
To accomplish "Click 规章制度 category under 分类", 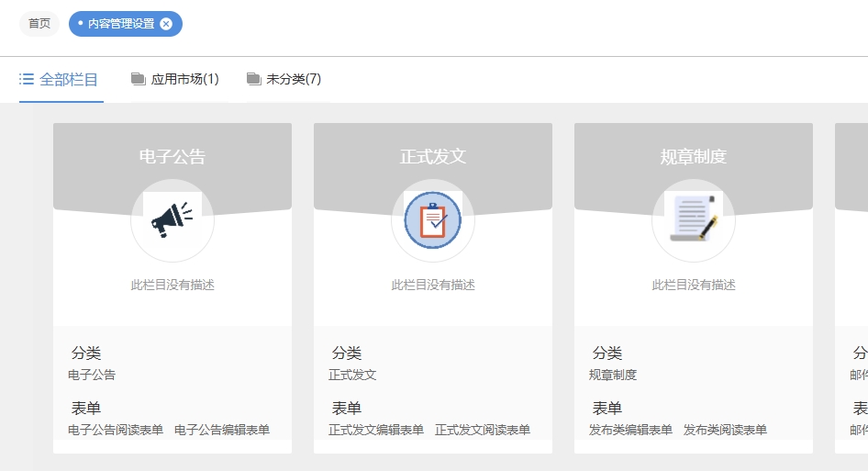I will (613, 376).
